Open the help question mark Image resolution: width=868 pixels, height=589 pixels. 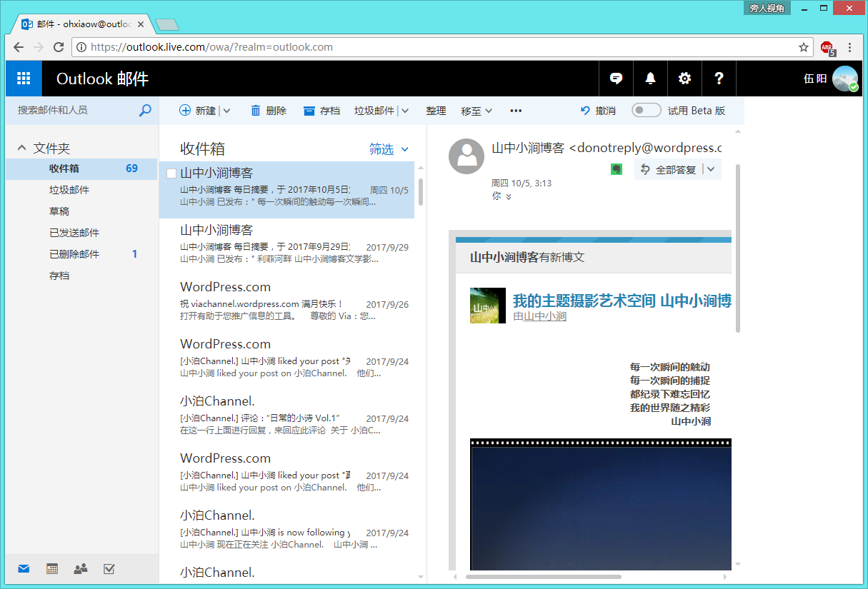click(x=719, y=79)
